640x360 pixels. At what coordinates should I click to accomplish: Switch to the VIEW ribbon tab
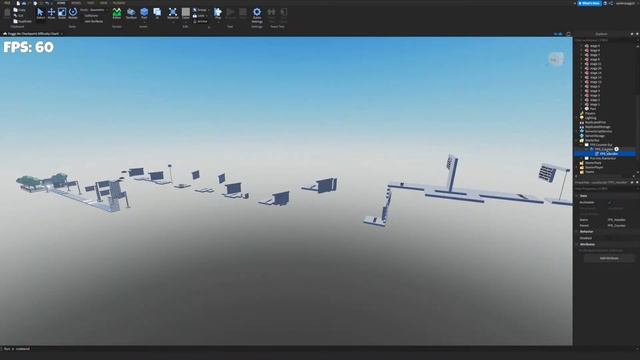[104, 3]
